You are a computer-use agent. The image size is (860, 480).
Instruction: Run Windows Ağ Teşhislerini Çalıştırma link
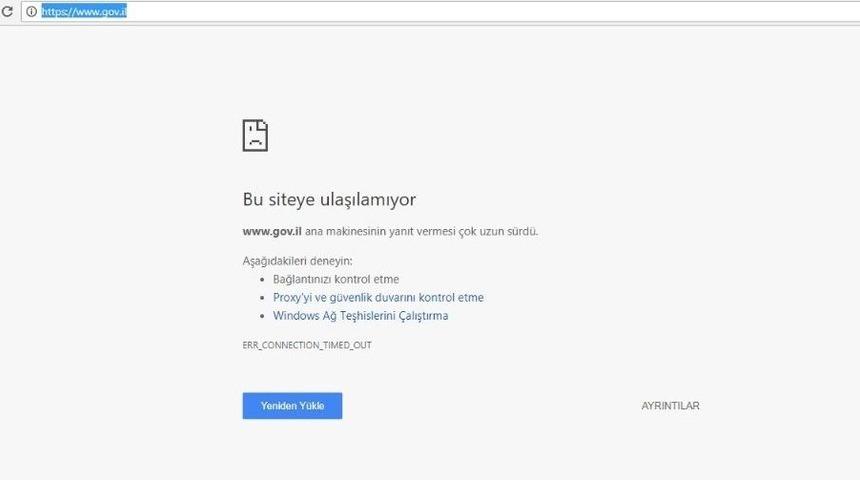point(360,316)
